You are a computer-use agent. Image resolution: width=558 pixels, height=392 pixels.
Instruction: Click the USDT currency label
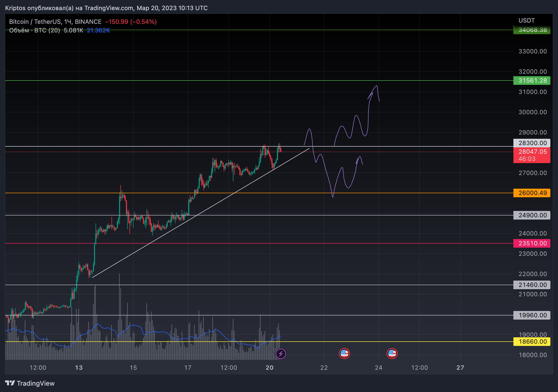[x=526, y=21]
